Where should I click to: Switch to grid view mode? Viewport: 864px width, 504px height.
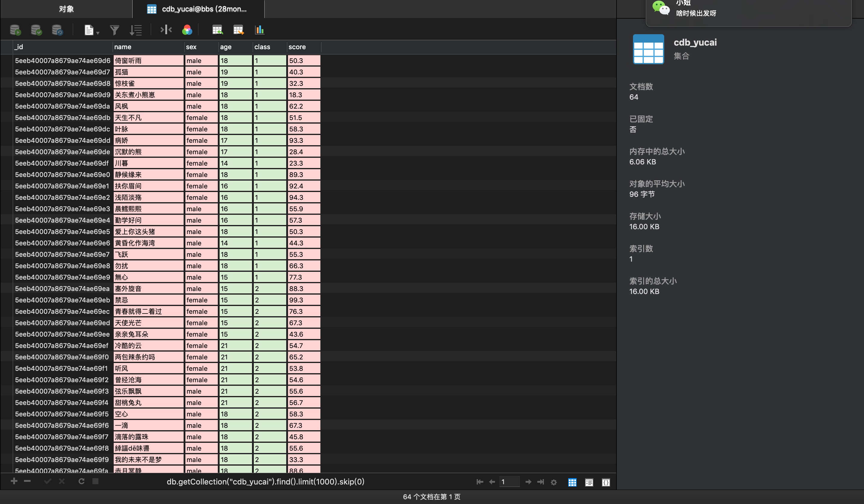point(572,482)
